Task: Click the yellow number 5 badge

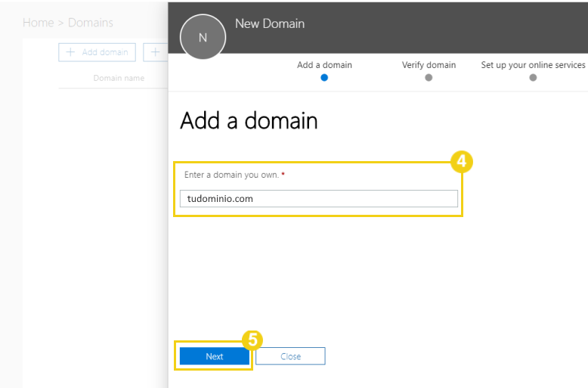Action: coord(252,340)
